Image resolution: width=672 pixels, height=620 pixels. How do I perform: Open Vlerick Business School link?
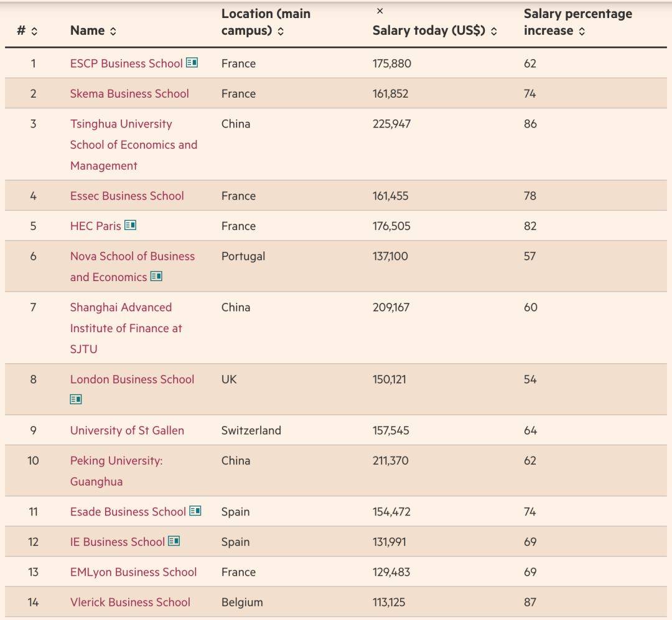(130, 602)
